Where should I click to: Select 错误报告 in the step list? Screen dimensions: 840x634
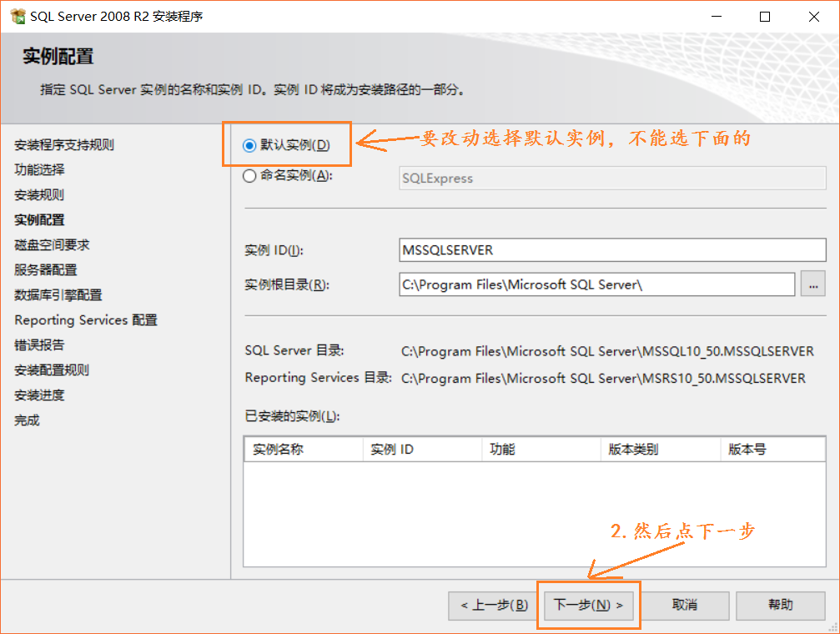[x=39, y=345]
